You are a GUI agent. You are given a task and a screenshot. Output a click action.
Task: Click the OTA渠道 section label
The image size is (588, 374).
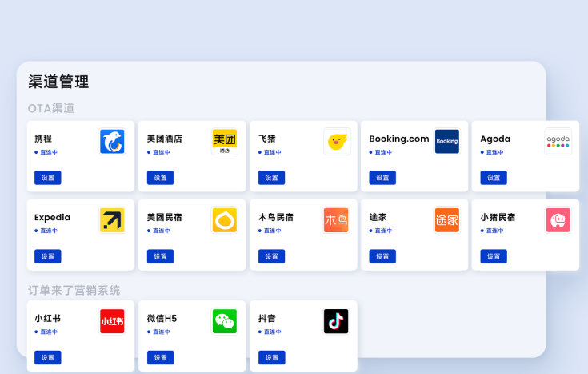point(51,108)
